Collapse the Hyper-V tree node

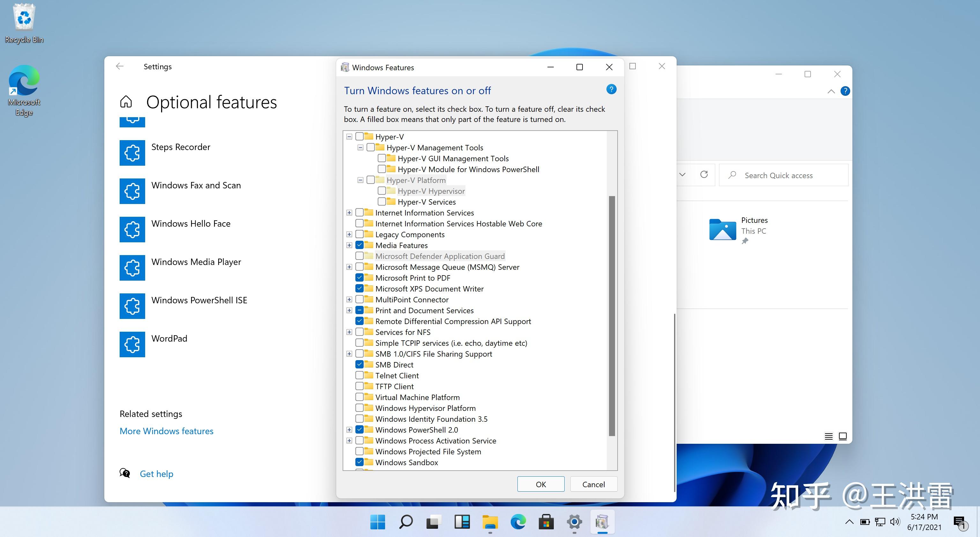349,136
